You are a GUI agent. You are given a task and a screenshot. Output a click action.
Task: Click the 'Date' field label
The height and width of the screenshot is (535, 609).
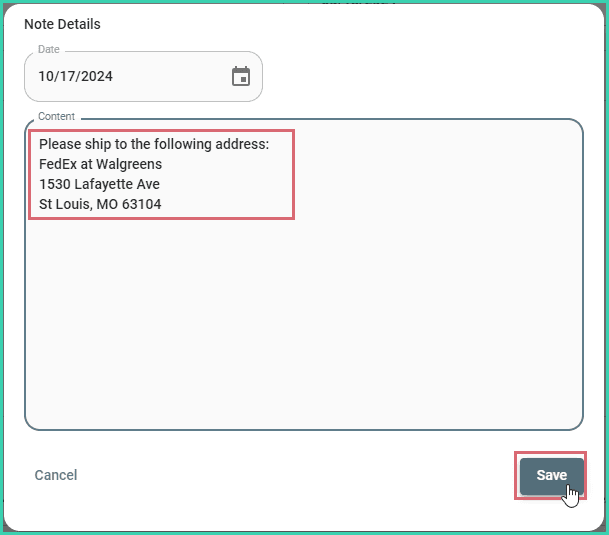48,49
